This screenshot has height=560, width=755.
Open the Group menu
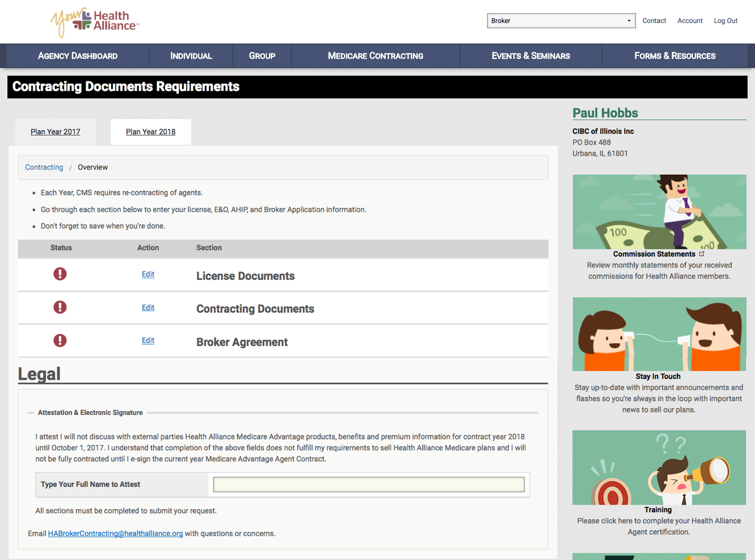pyautogui.click(x=262, y=56)
